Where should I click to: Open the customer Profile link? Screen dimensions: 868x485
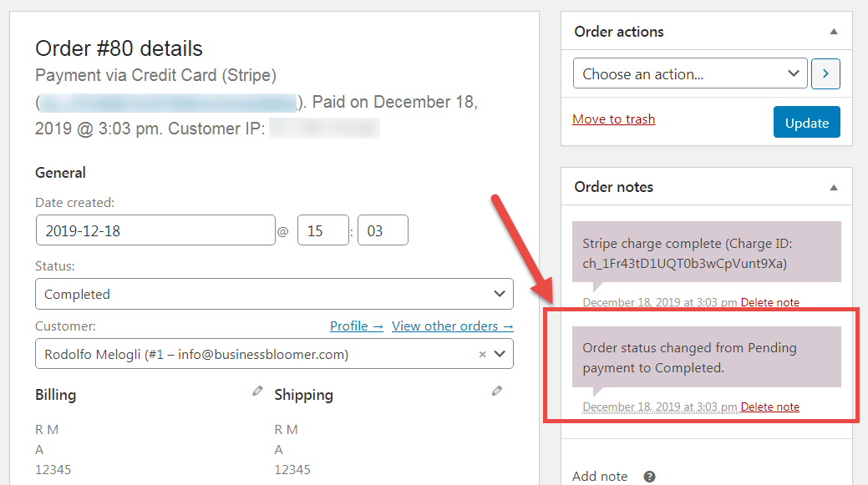click(x=356, y=326)
